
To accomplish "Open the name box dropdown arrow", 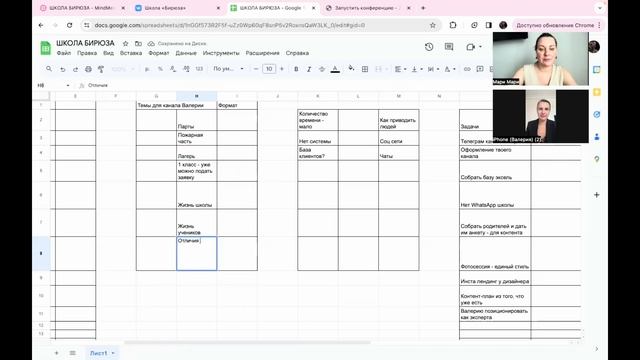I will (68, 85).
